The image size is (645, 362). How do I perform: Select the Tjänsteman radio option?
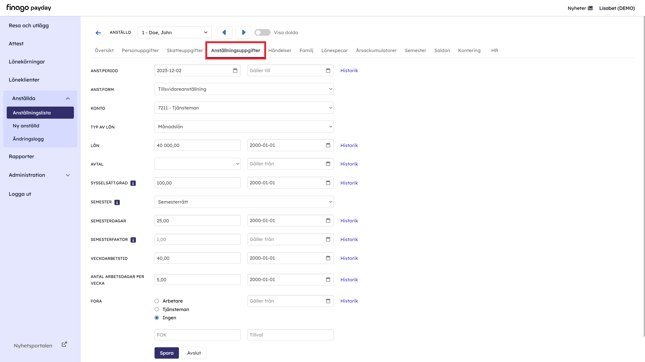coord(157,309)
